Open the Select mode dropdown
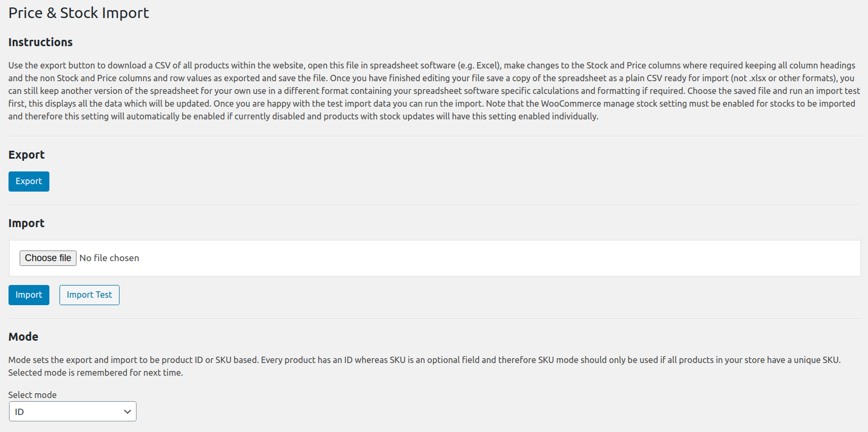 click(x=72, y=412)
